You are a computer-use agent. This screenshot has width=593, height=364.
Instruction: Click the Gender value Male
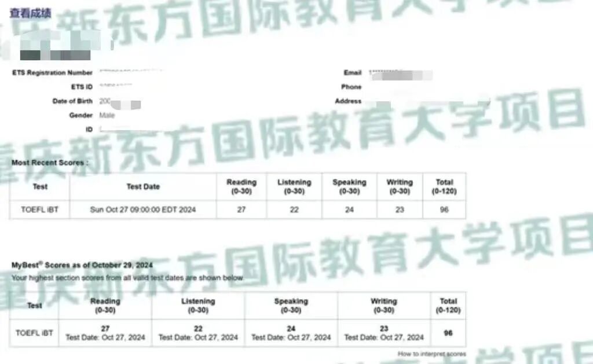(107, 115)
